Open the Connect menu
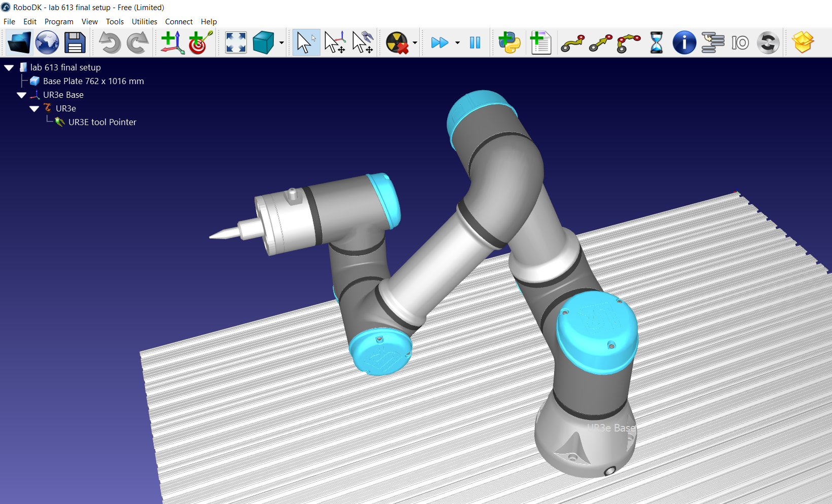 click(x=179, y=21)
